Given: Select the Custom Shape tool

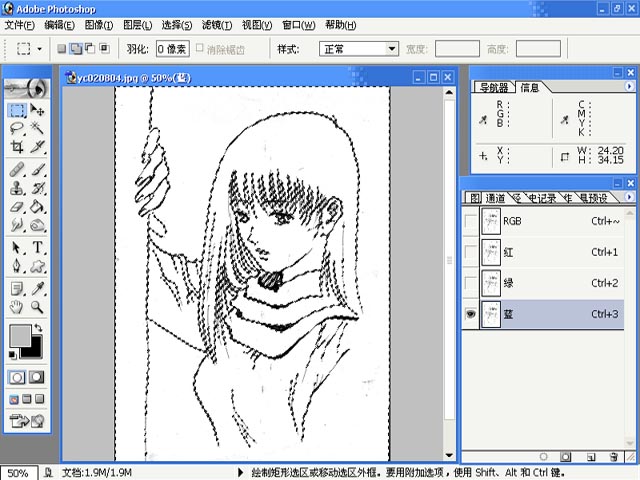Looking at the screenshot, I should coord(37,266).
